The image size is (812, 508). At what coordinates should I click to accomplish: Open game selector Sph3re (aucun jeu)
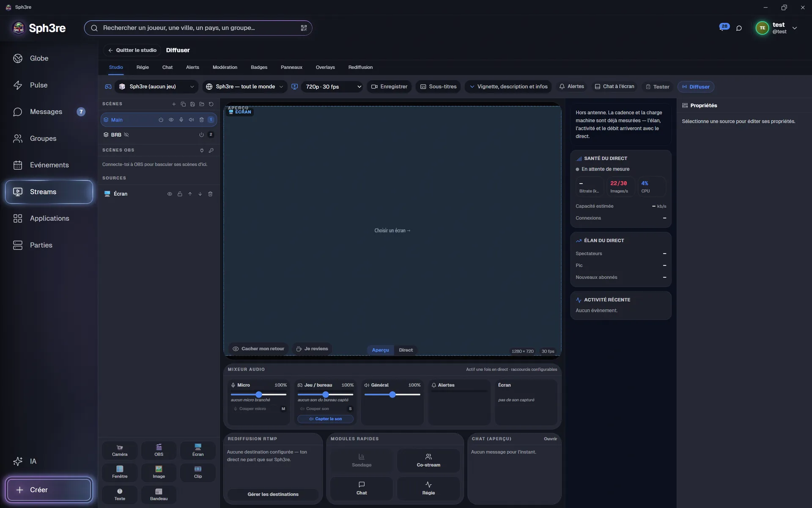click(157, 87)
